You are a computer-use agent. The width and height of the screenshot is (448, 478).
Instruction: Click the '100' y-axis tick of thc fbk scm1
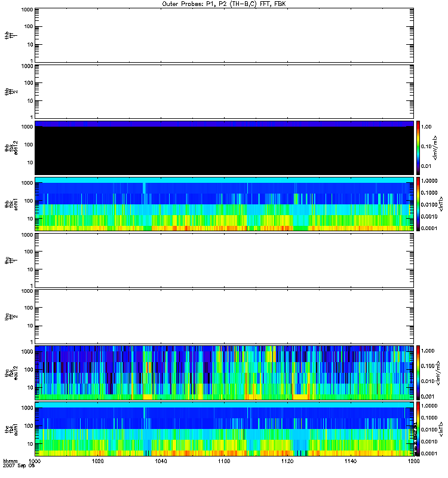pos(29,426)
